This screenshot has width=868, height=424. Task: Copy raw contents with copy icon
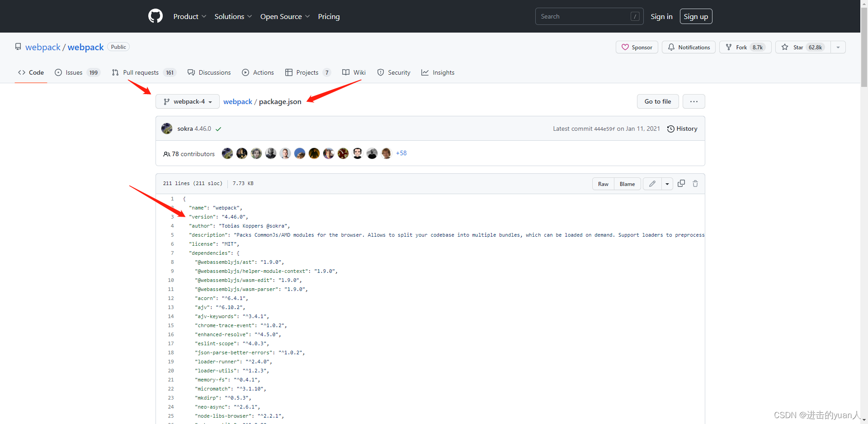pos(681,183)
